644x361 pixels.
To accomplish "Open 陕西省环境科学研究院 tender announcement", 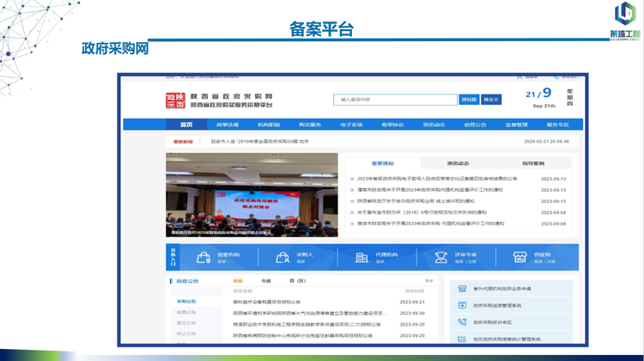I will click(310, 314).
